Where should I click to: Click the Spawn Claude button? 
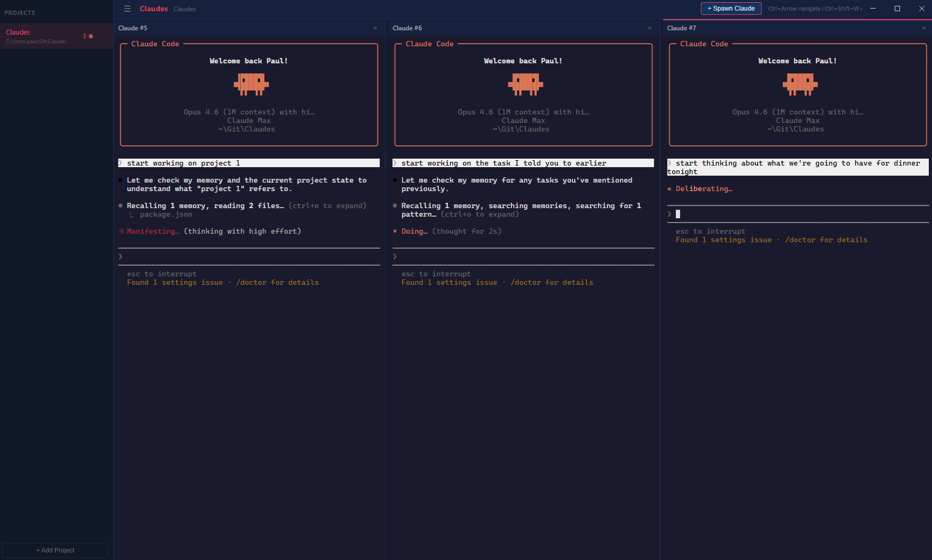(731, 9)
